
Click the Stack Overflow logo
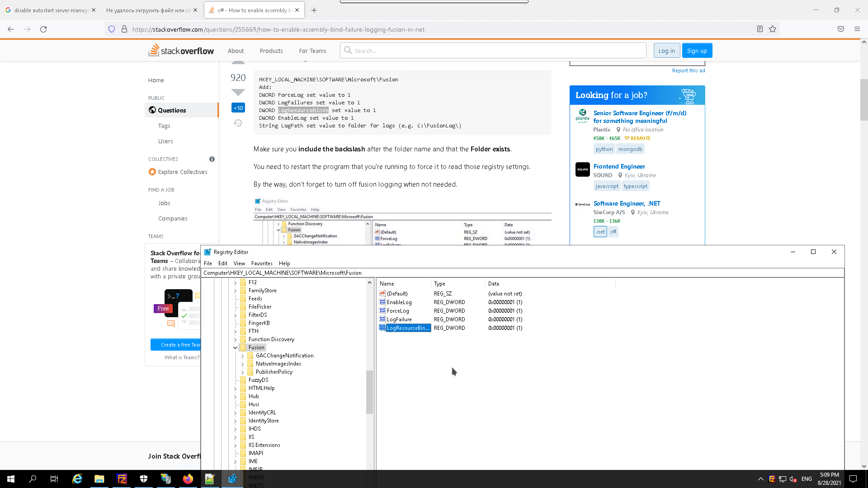pos(181,51)
